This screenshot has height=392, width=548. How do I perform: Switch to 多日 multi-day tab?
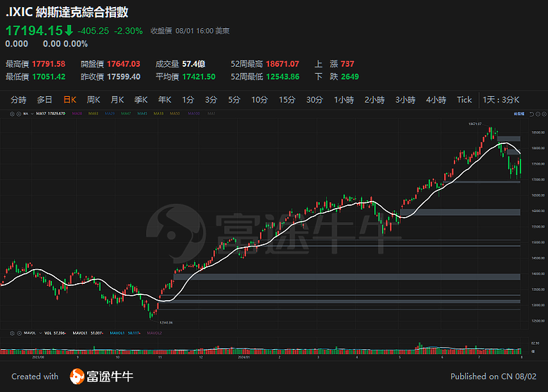44,100
